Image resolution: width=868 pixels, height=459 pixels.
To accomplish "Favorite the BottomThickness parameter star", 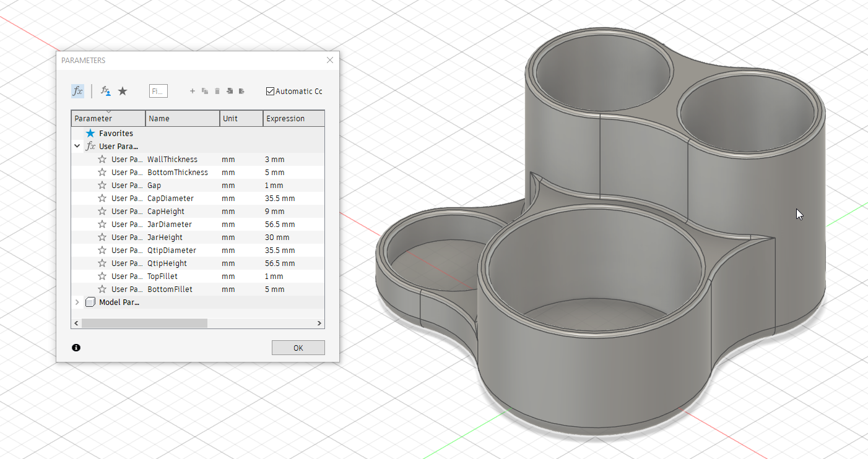I will [x=102, y=173].
